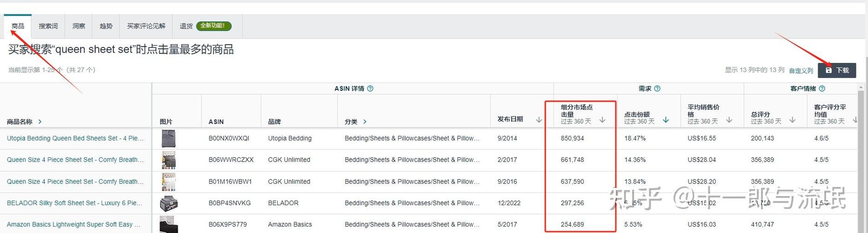
Task: Click the 品牌 column header
Action: (274, 122)
